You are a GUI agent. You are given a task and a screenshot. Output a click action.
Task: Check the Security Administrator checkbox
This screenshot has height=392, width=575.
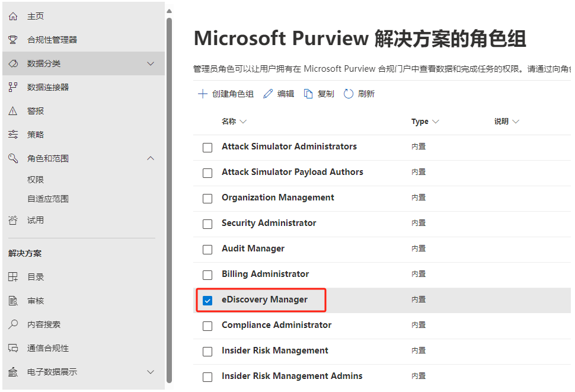point(207,224)
